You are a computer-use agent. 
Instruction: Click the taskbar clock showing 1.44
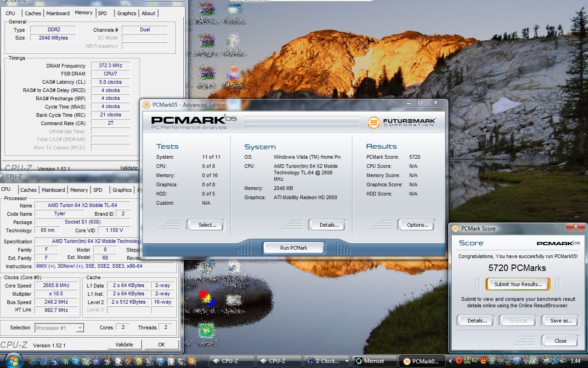coord(576,361)
